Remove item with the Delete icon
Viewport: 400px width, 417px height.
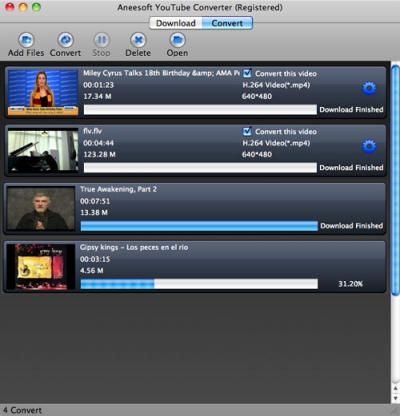138,40
